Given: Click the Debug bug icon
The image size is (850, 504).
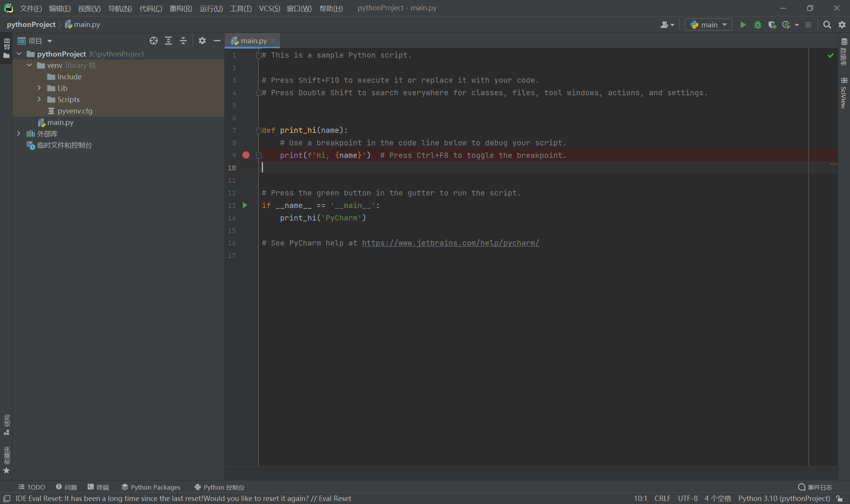Looking at the screenshot, I should [757, 25].
